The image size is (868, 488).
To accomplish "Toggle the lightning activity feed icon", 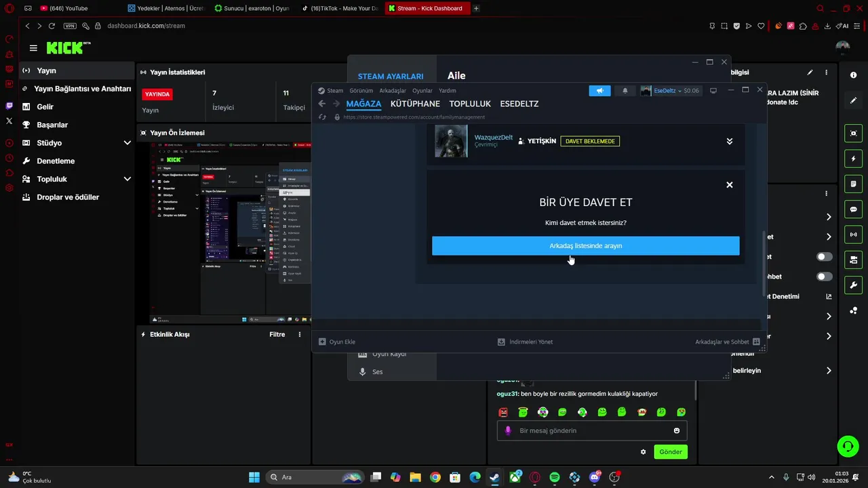I will (853, 159).
